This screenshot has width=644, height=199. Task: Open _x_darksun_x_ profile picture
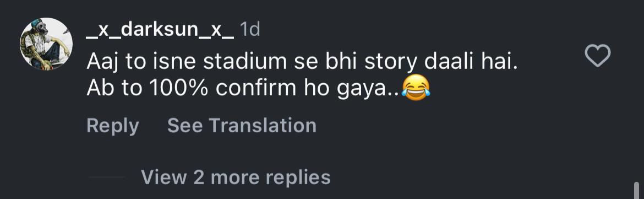(46, 44)
